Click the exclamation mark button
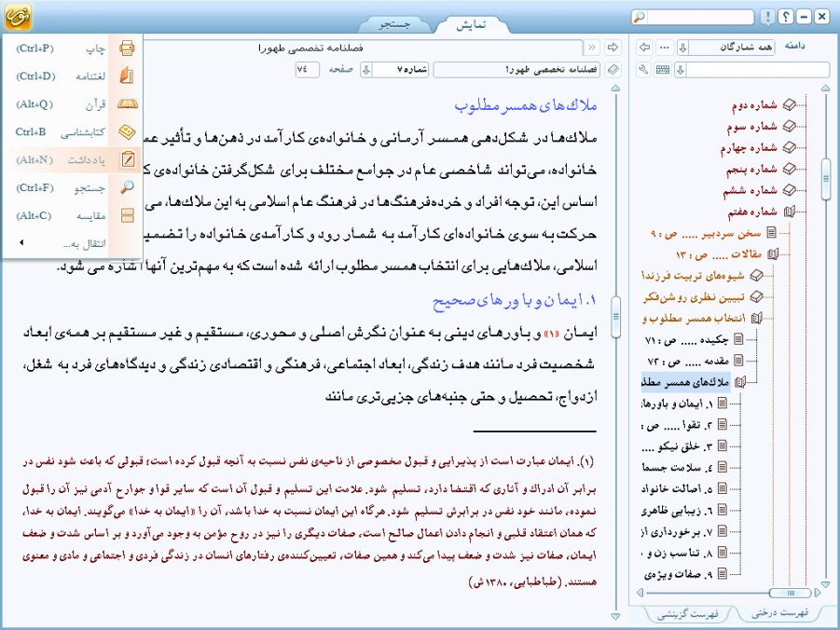Image resolution: width=840 pixels, height=630 pixels. click(767, 17)
